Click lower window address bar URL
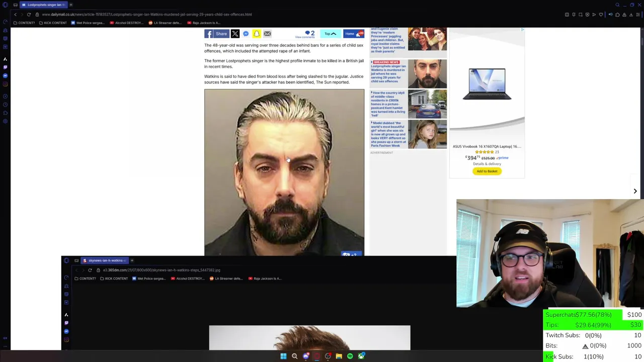The height and width of the screenshot is (362, 644). click(162, 270)
